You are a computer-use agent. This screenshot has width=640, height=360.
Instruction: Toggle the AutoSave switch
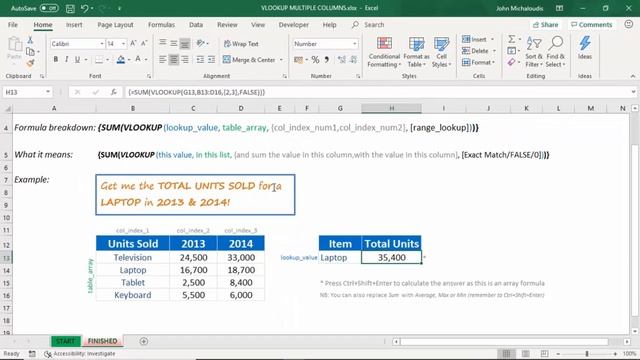point(49,8)
